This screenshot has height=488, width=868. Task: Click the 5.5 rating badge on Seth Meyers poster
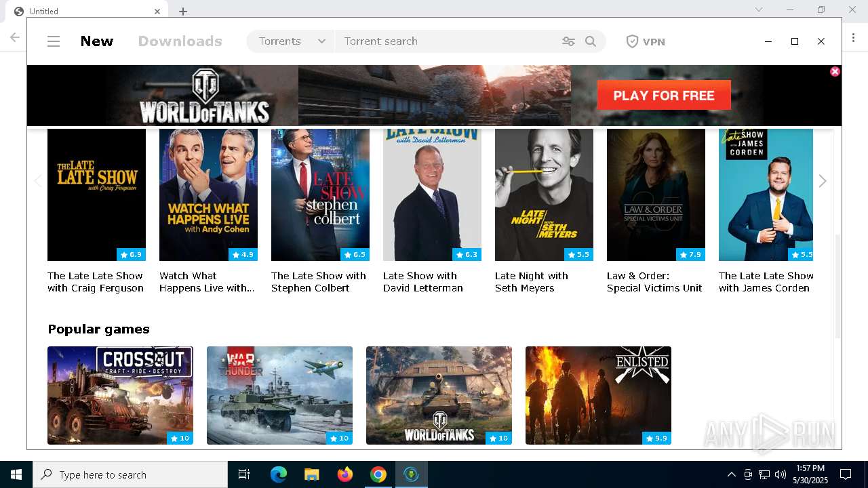click(x=578, y=255)
